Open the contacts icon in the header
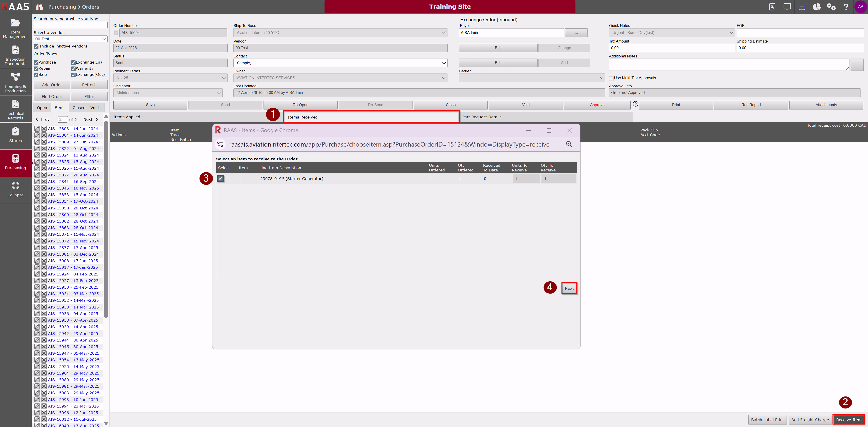The image size is (868, 427). coord(773,7)
